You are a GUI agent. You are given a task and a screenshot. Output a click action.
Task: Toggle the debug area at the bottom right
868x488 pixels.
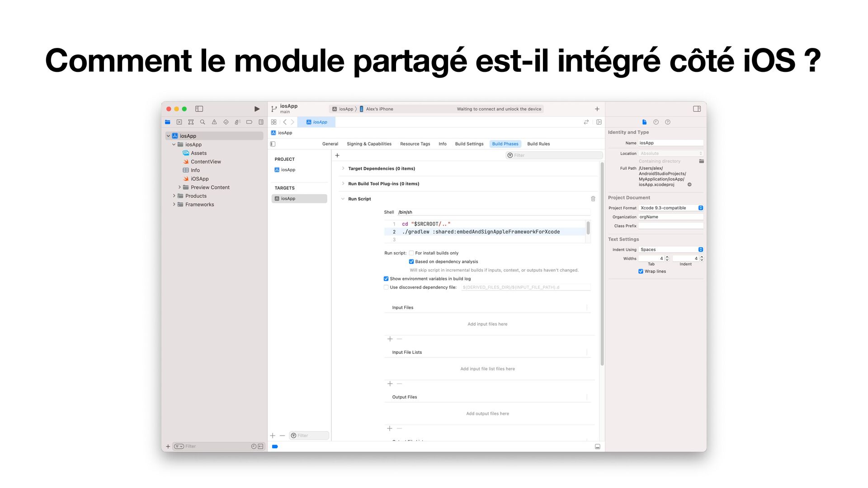coord(597,446)
